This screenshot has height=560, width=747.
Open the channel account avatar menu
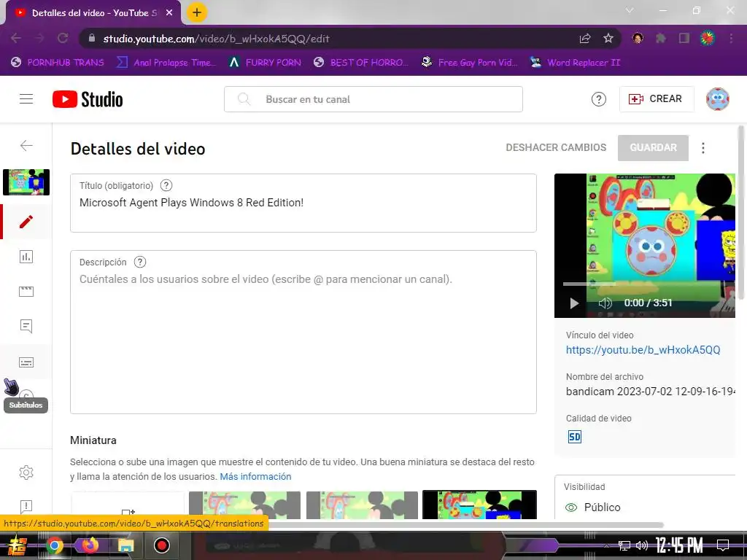(718, 99)
